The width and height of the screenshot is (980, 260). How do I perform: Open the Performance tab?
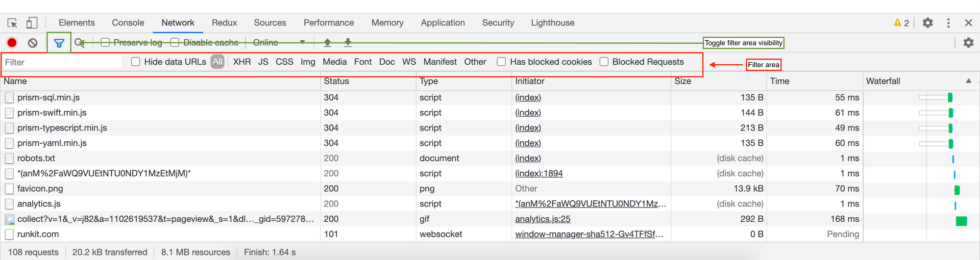coord(328,23)
